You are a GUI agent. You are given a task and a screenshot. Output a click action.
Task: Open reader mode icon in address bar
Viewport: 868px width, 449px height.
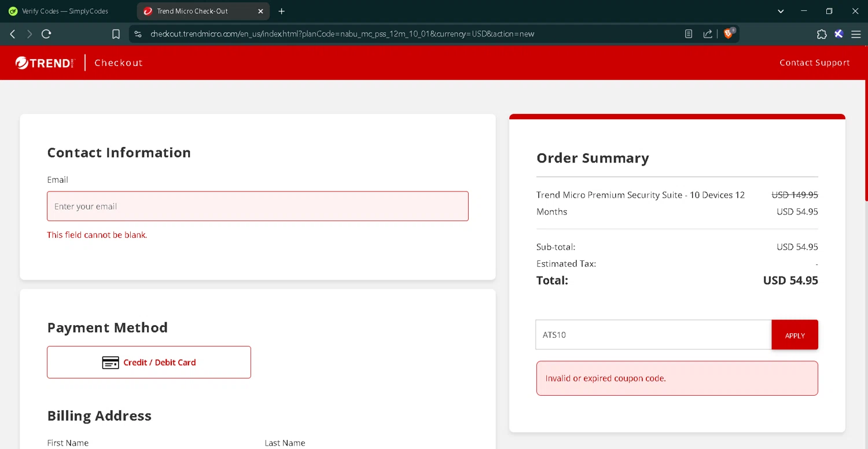point(689,34)
